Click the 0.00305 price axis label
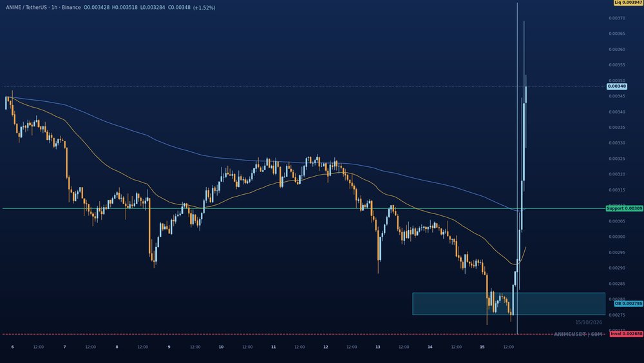 pyautogui.click(x=616, y=221)
